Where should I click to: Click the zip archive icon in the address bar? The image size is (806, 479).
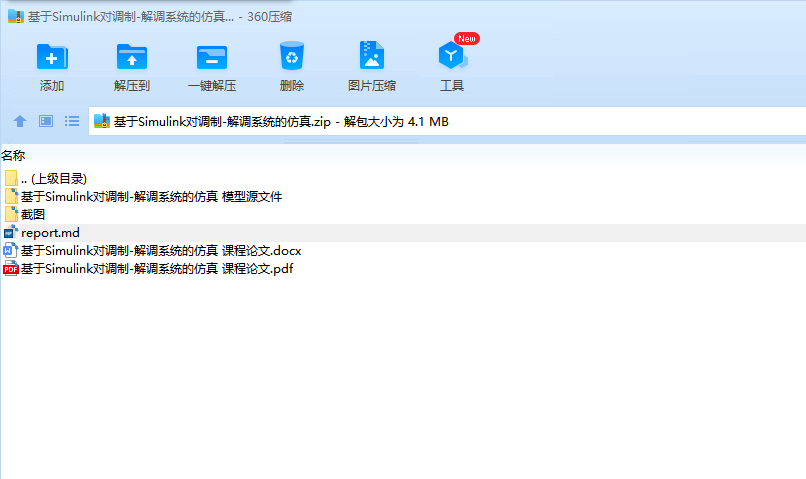click(x=102, y=121)
